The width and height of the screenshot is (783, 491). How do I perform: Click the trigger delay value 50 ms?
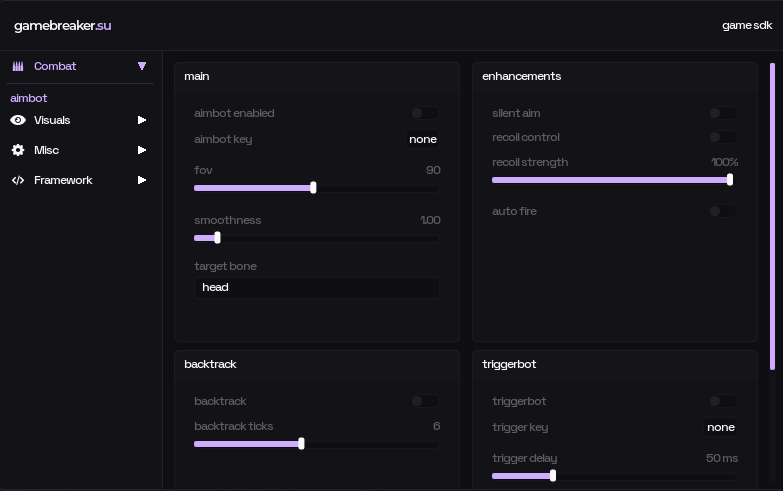pyautogui.click(x=722, y=458)
